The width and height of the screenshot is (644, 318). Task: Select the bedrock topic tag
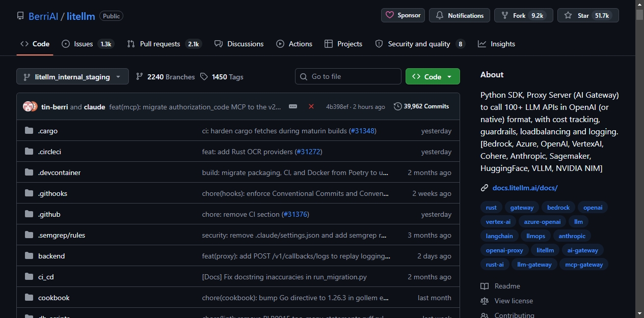tap(558, 208)
